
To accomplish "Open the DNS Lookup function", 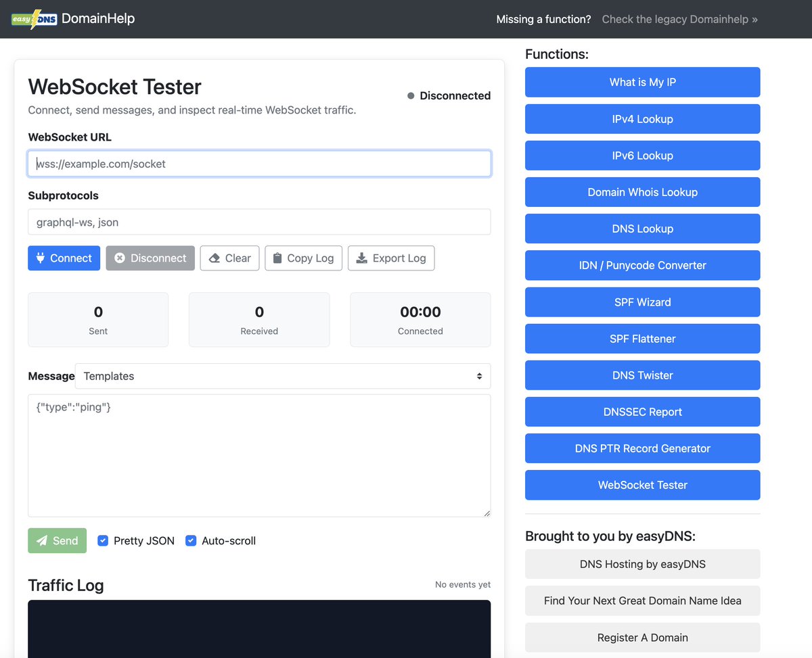I will [642, 229].
